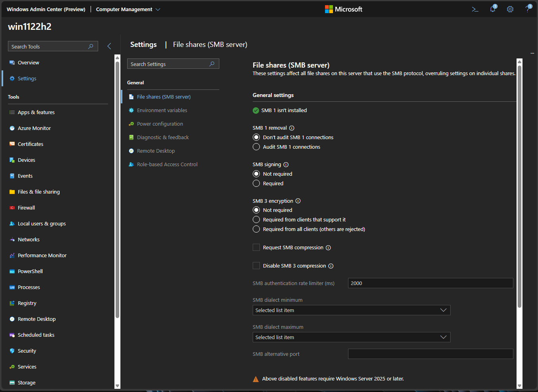Open the Files & file sharing tool

coord(39,192)
